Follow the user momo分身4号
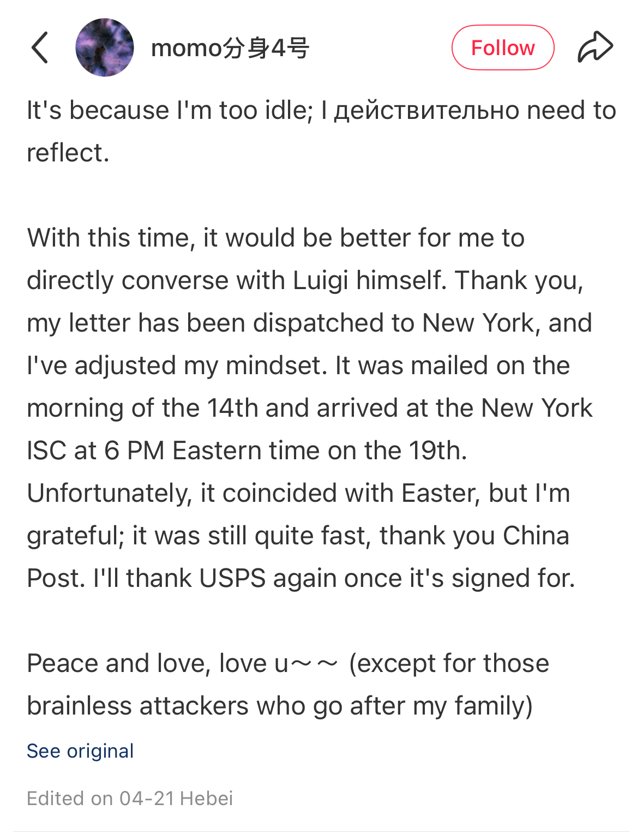Screen dimensions: 643x840 [x=503, y=47]
